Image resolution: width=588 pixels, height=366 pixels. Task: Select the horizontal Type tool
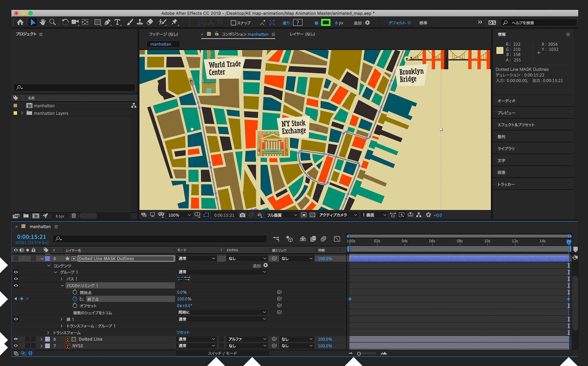pos(117,22)
